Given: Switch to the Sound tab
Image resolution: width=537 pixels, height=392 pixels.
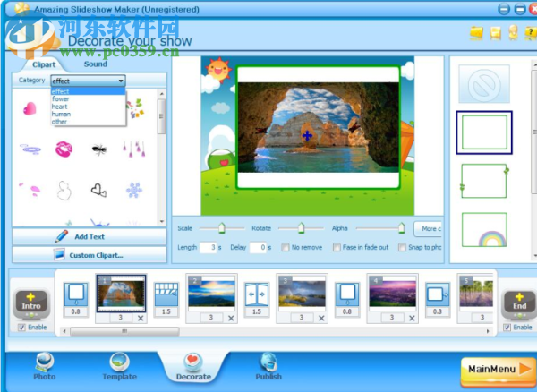Looking at the screenshot, I should coord(96,64).
